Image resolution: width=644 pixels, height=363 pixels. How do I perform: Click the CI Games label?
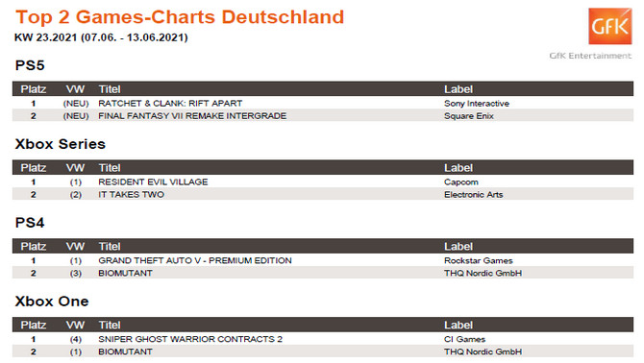[464, 339]
